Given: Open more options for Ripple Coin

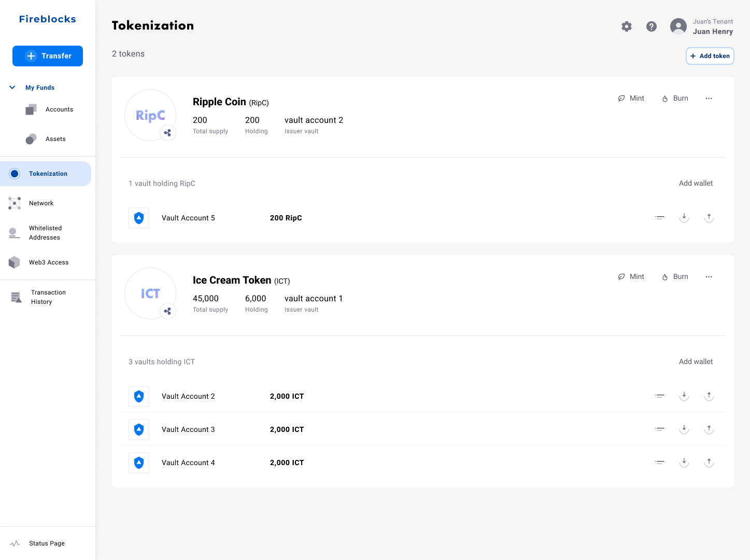Looking at the screenshot, I should point(709,99).
